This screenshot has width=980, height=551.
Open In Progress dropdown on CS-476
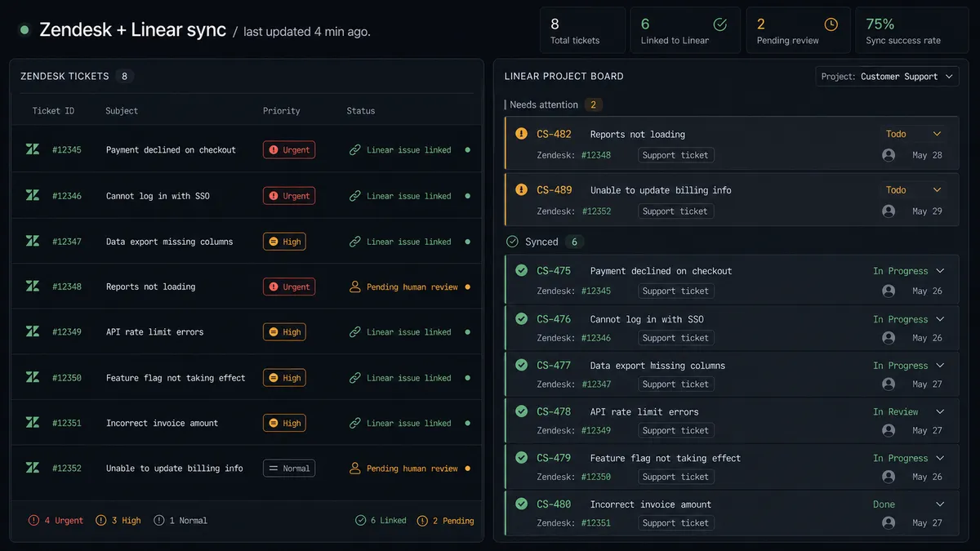pyautogui.click(x=909, y=319)
